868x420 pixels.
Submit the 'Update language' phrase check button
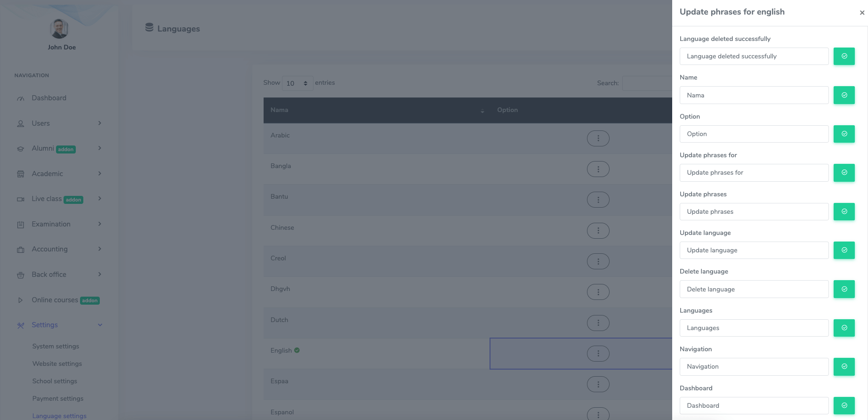tap(844, 250)
